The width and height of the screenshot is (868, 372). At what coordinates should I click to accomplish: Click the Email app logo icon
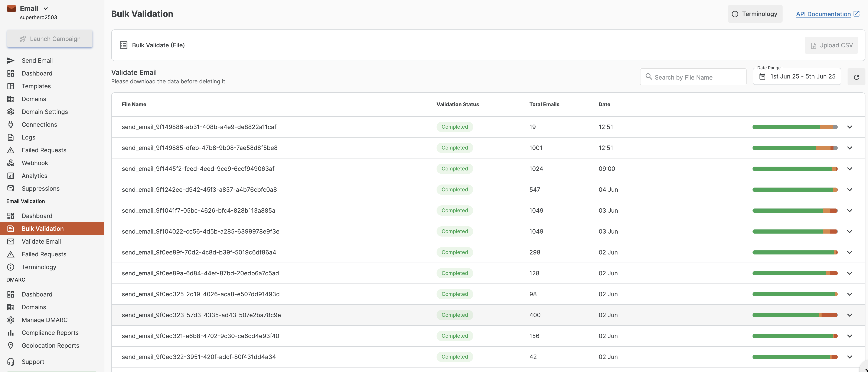[12, 9]
